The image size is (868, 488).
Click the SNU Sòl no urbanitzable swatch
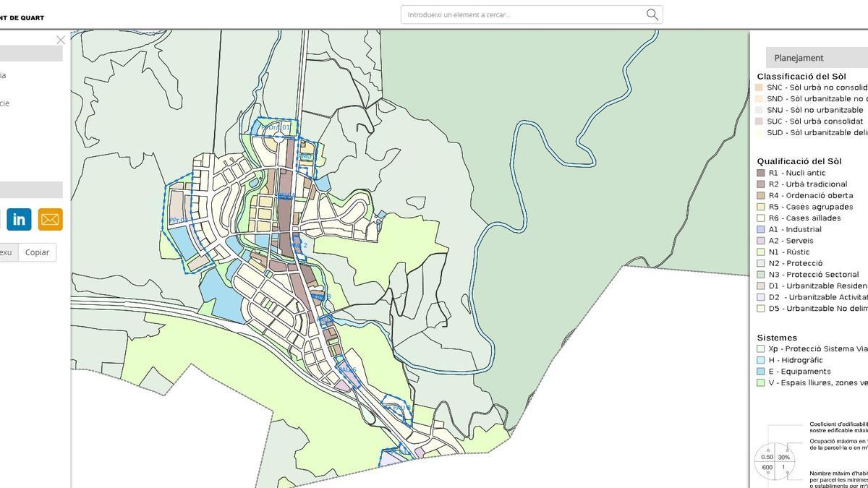coord(759,110)
